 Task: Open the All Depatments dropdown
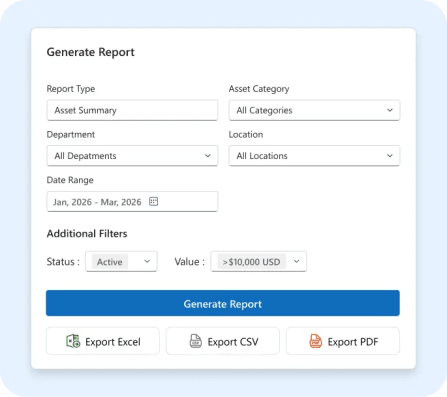click(x=132, y=156)
